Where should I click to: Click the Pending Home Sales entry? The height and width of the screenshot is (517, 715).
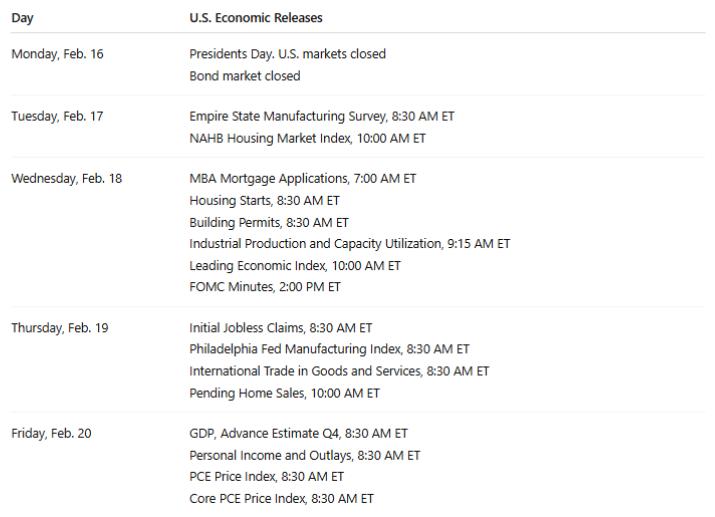[x=284, y=393]
